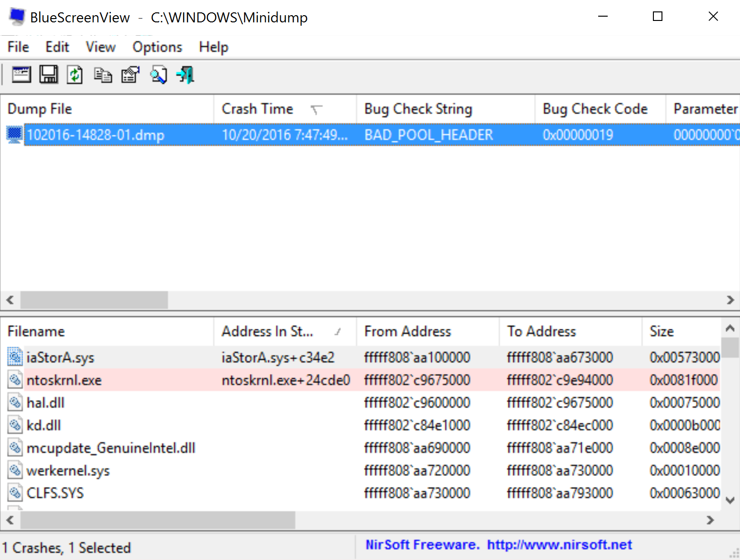Click the lower pane left scroll arrow

tap(10, 520)
